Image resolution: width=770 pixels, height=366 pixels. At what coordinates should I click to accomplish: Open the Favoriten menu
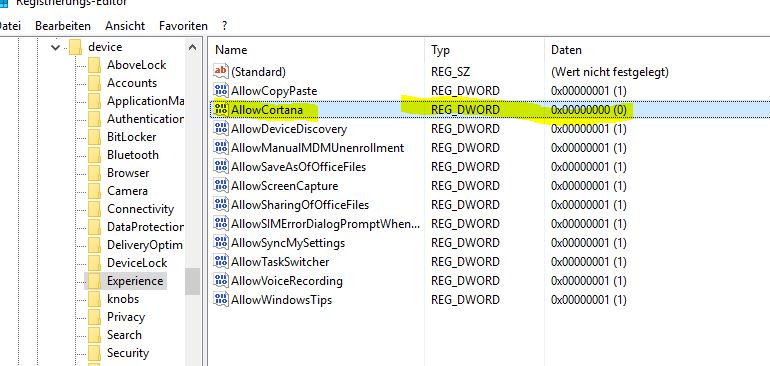(x=183, y=26)
